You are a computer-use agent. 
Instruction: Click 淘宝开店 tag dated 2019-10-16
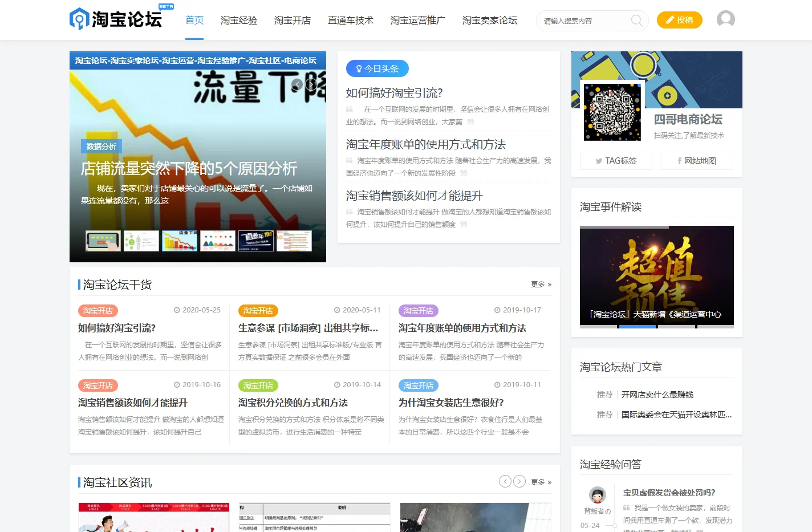[x=98, y=385]
